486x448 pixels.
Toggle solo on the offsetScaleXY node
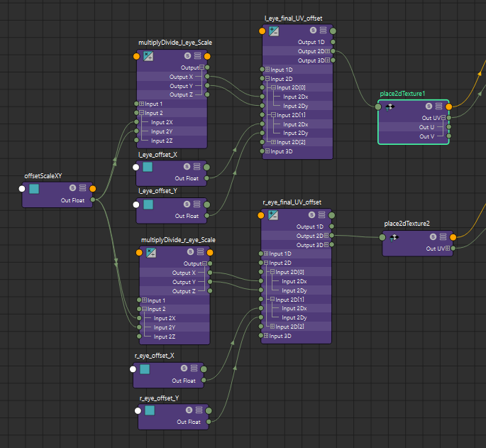click(72, 188)
